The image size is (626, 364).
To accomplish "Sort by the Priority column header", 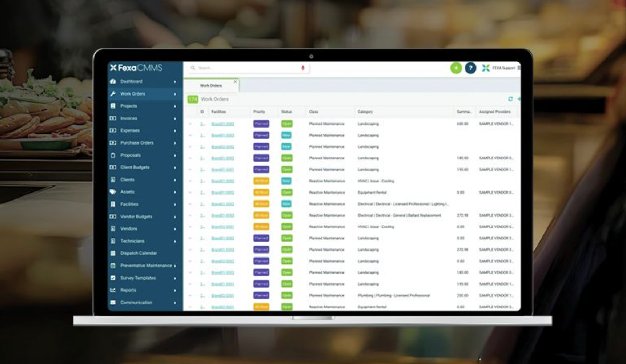I will 259,112.
